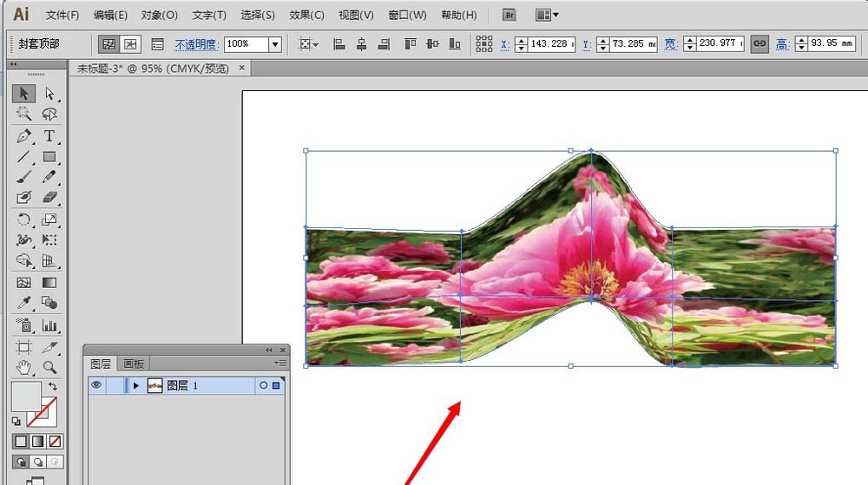Screen dimensions: 868x485
Task: Hide layer 图层 1 with eye icon
Action: coord(96,385)
